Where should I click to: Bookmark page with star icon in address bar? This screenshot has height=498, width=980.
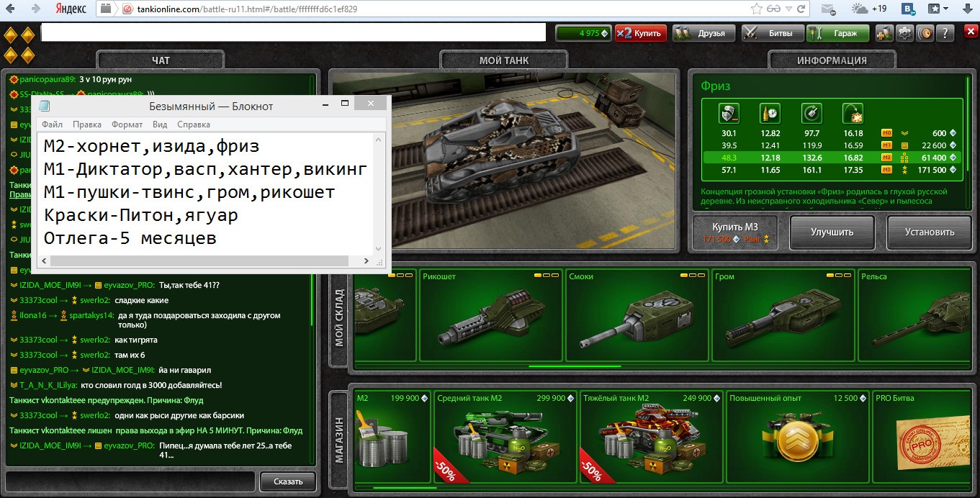pos(757,9)
